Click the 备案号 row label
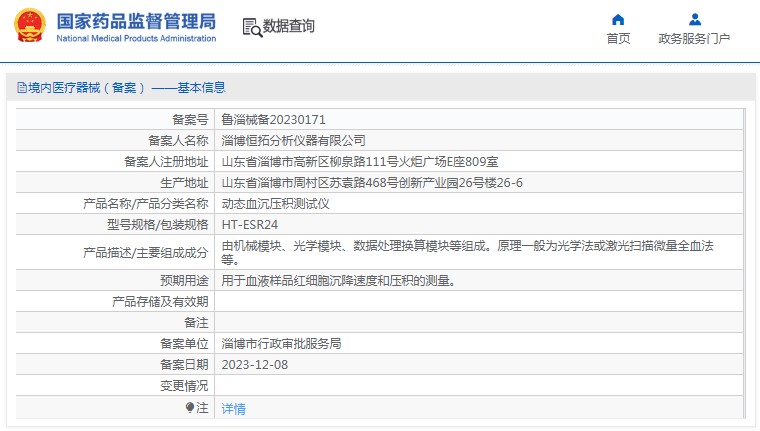Viewport: 760px width, 431px height. 190,119
